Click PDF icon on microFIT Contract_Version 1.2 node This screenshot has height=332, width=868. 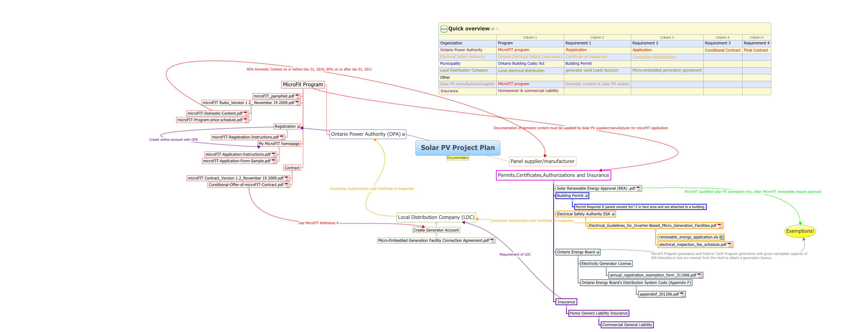287,178
